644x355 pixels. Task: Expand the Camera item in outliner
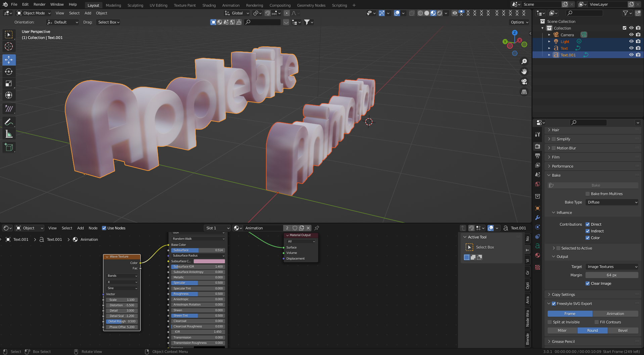coord(549,35)
